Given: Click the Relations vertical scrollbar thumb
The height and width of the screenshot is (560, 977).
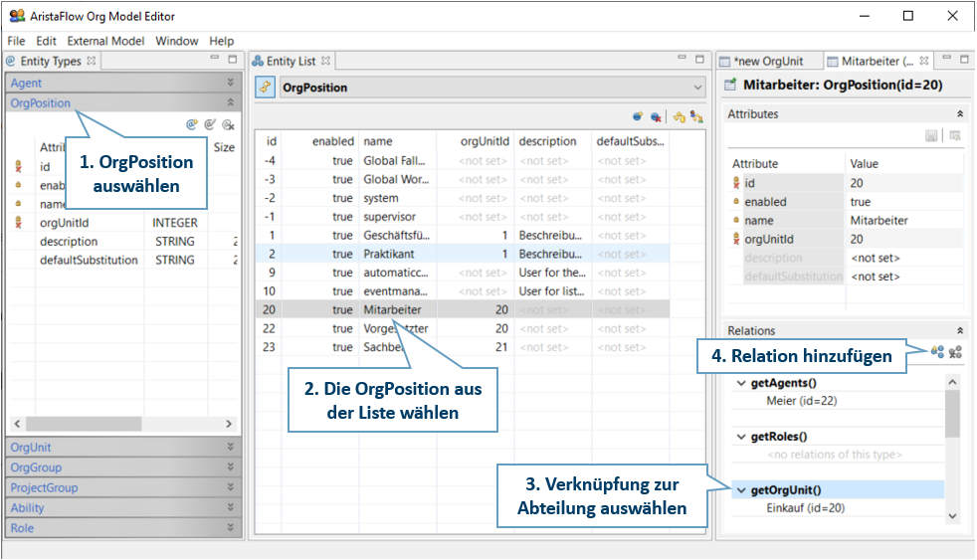Looking at the screenshot, I should click(x=952, y=414).
